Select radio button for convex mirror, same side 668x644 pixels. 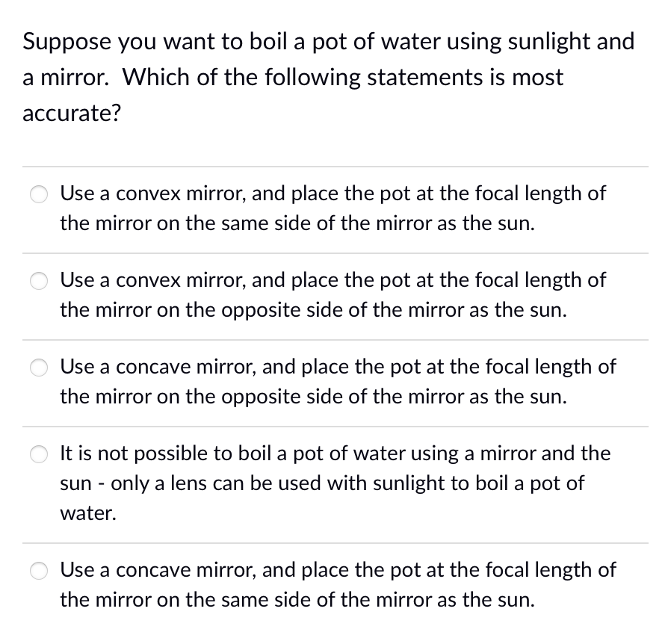point(39,194)
